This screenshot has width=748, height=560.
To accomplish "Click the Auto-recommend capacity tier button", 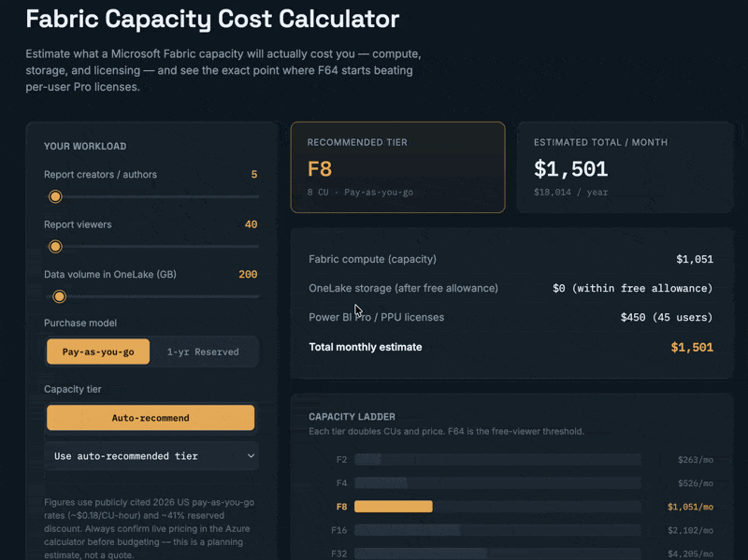I will click(x=151, y=418).
